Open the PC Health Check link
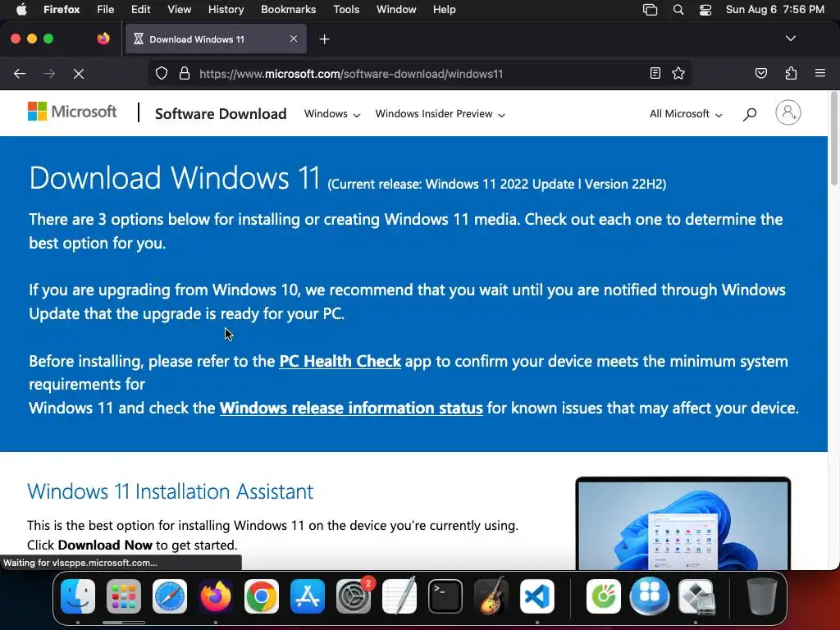Screen dimensions: 840x630 (x=340, y=361)
